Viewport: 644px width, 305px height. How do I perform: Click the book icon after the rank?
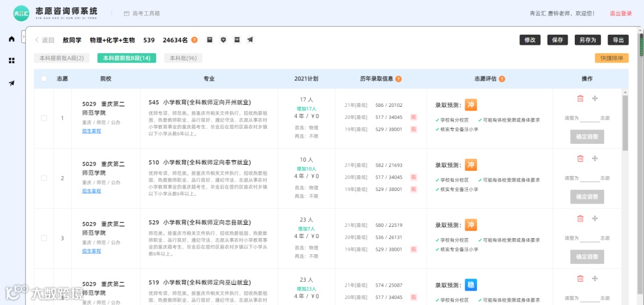(x=209, y=40)
